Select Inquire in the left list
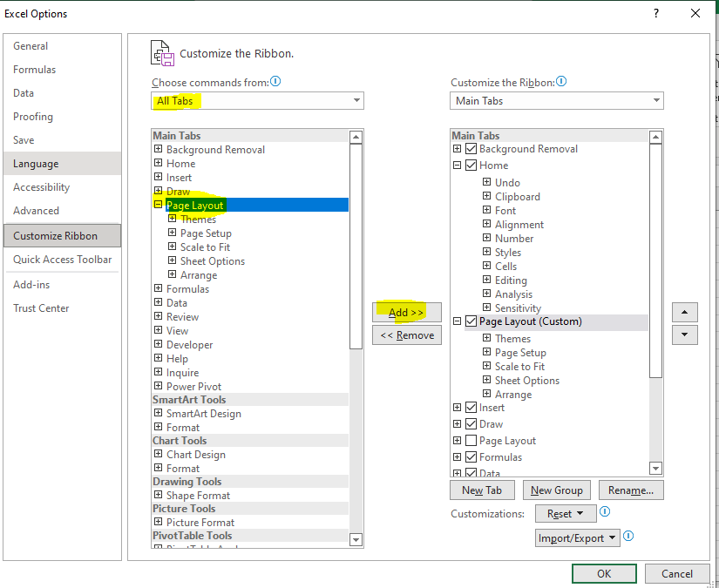 click(x=182, y=373)
